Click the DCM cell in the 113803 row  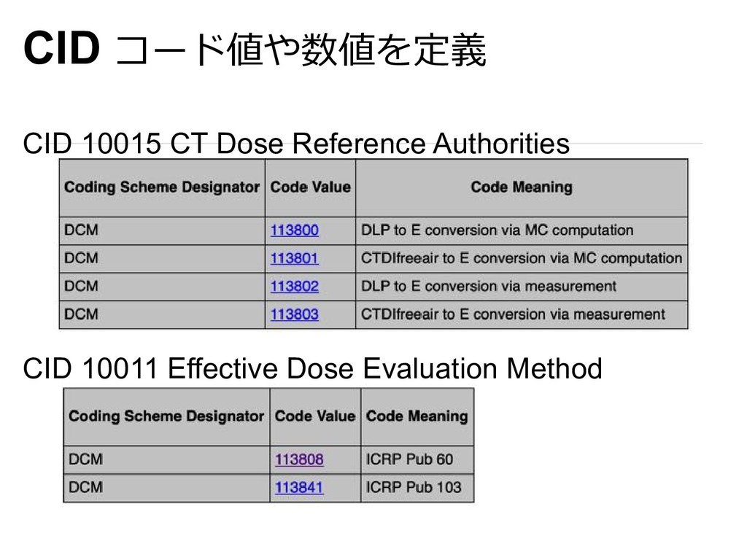(162, 315)
